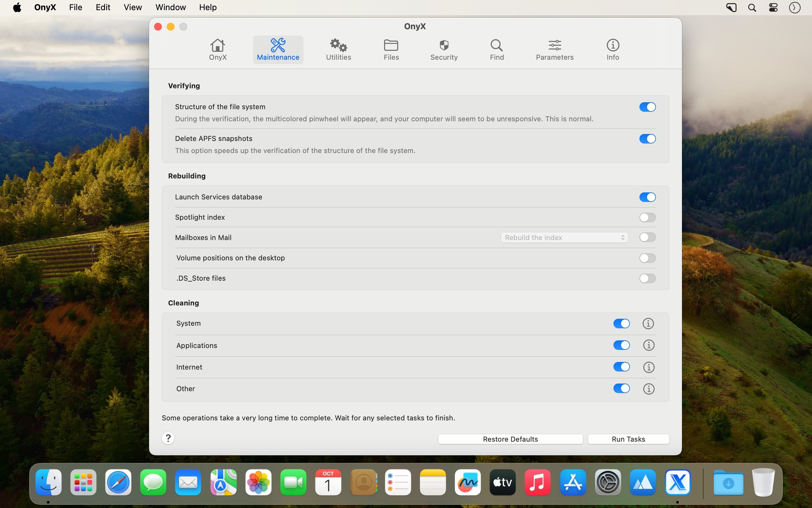Open the View menu
The image size is (812, 508).
click(133, 7)
